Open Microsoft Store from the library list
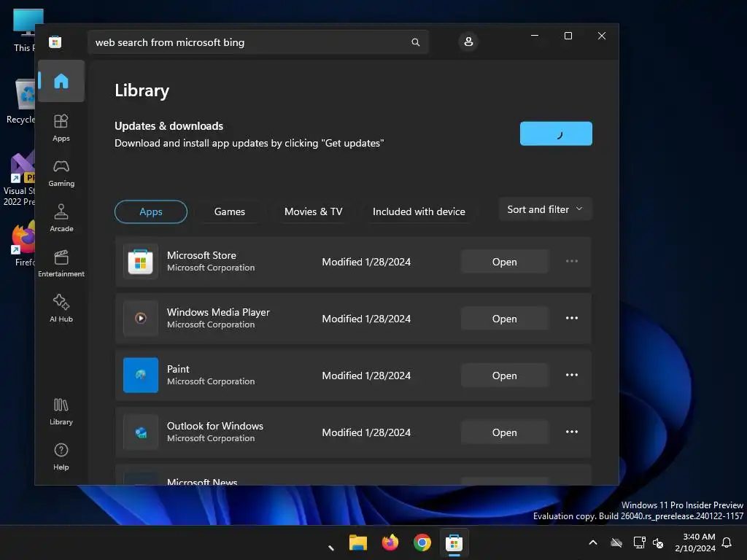 pyautogui.click(x=505, y=262)
